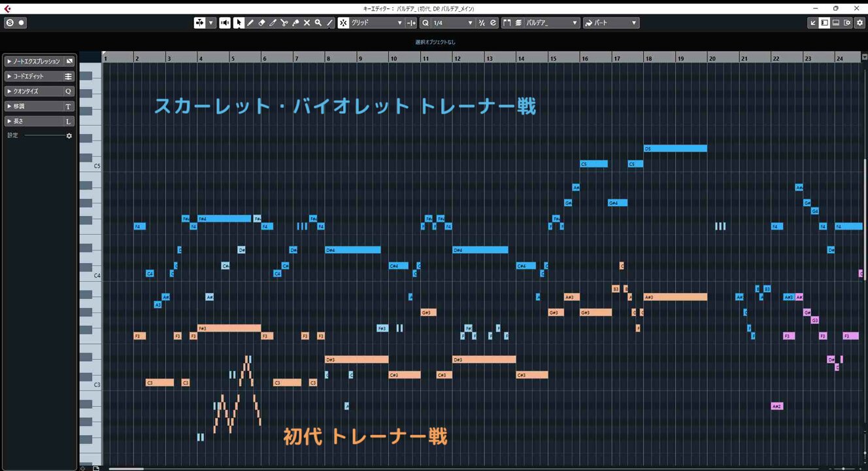Click Note Expression section icon
The height and width of the screenshot is (471, 868).
click(x=69, y=61)
